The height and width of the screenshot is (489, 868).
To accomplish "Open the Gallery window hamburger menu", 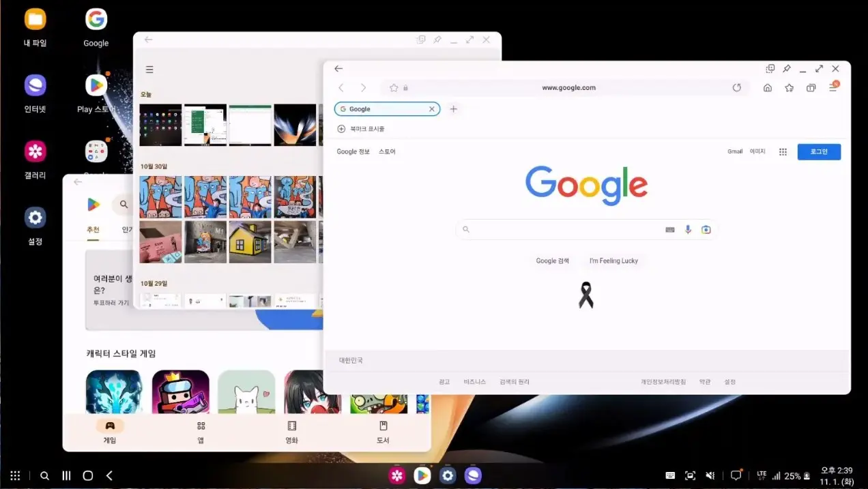I will [x=149, y=70].
